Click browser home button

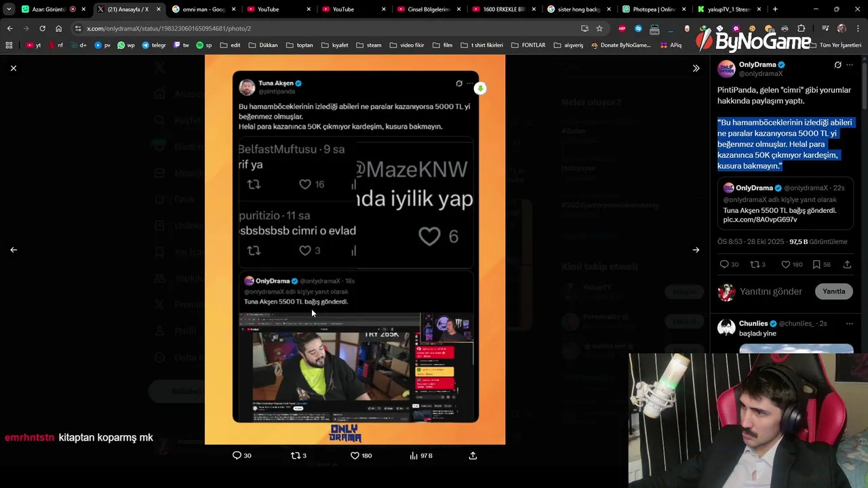pyautogui.click(x=58, y=28)
